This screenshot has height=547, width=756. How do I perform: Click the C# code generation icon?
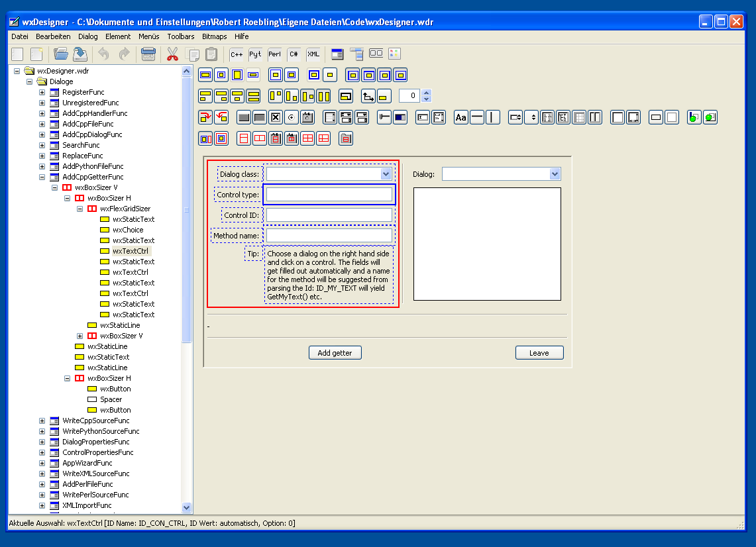click(x=294, y=54)
